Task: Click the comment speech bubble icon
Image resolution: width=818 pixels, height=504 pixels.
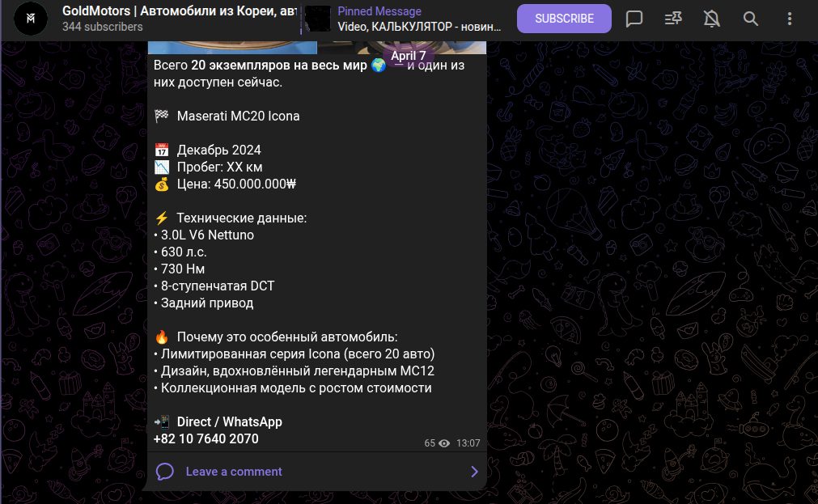Action: (x=165, y=472)
